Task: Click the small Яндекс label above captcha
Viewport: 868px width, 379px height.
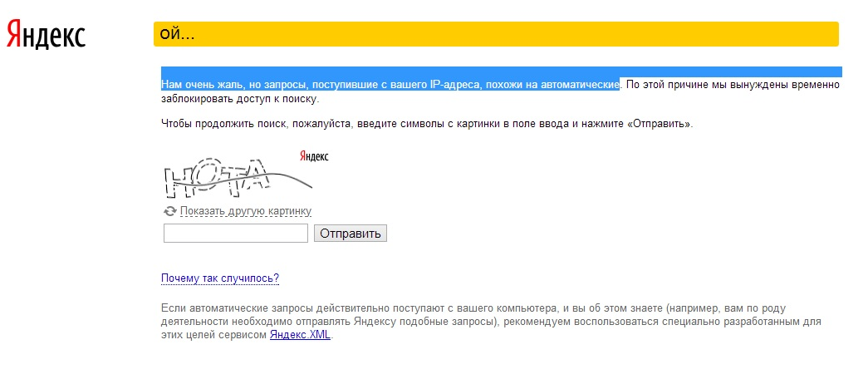Action: coord(314,156)
